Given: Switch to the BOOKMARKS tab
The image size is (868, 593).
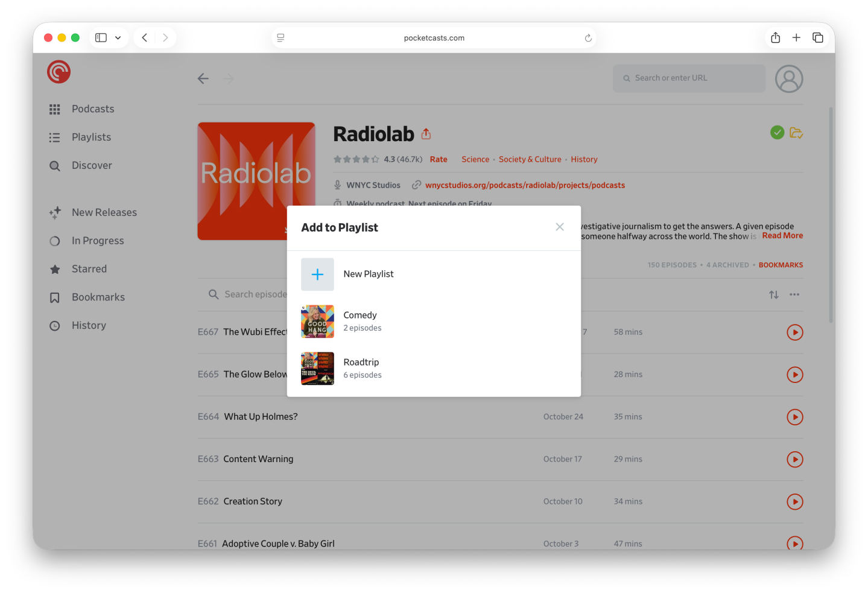Looking at the screenshot, I should point(781,264).
